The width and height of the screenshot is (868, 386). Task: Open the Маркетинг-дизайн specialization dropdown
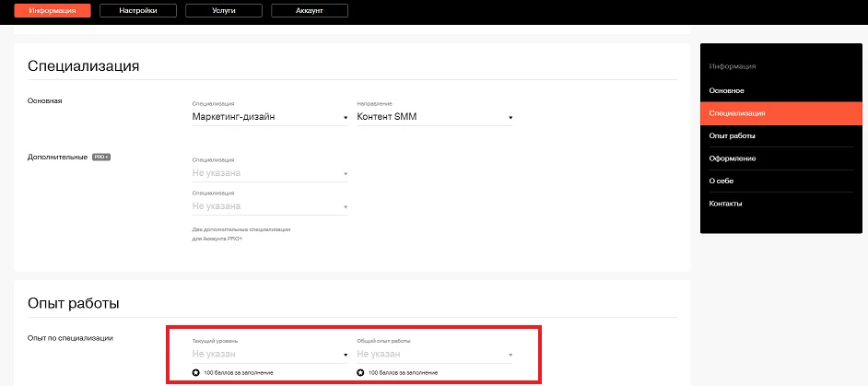click(270, 117)
